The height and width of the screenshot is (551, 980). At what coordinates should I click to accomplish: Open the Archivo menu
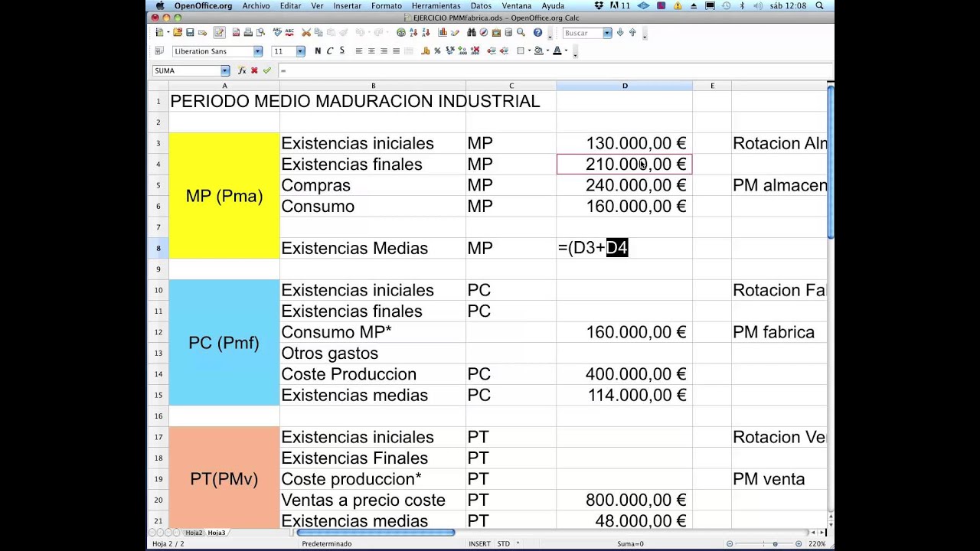click(256, 5)
